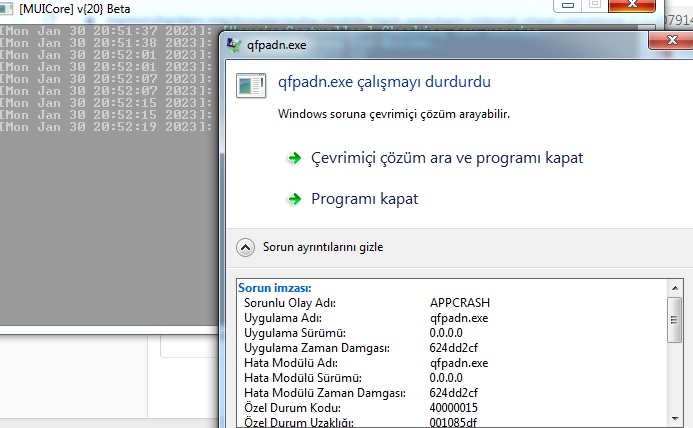Click green arrow beside 'Çevrimiçi çözüm ara'
Screen dimensions: 693x428
pyautogui.click(x=294, y=158)
